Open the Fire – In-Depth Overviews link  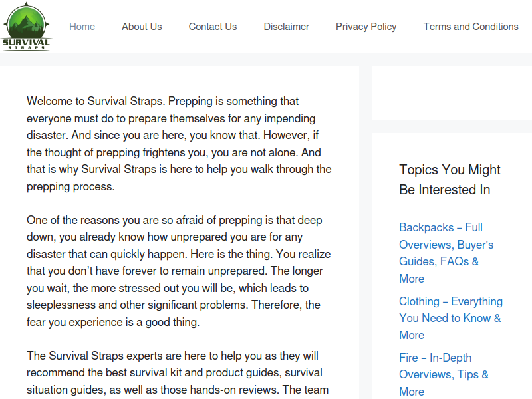pos(444,374)
